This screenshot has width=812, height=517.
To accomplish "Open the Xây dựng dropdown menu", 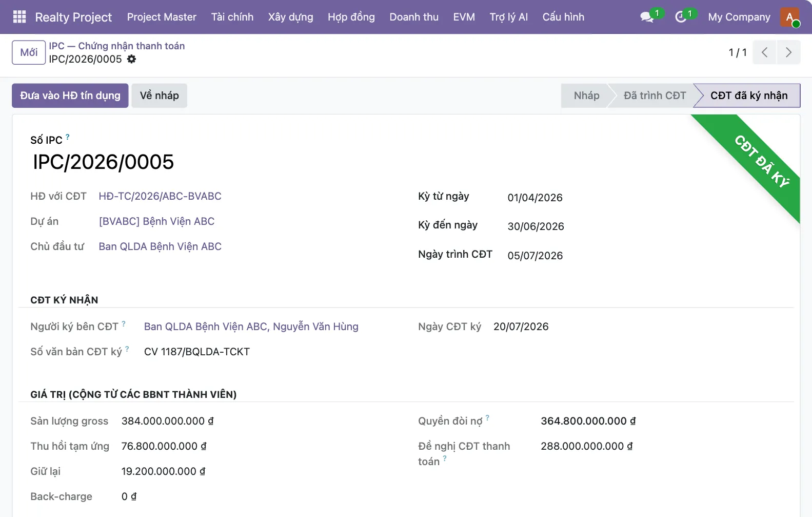I will [x=290, y=17].
